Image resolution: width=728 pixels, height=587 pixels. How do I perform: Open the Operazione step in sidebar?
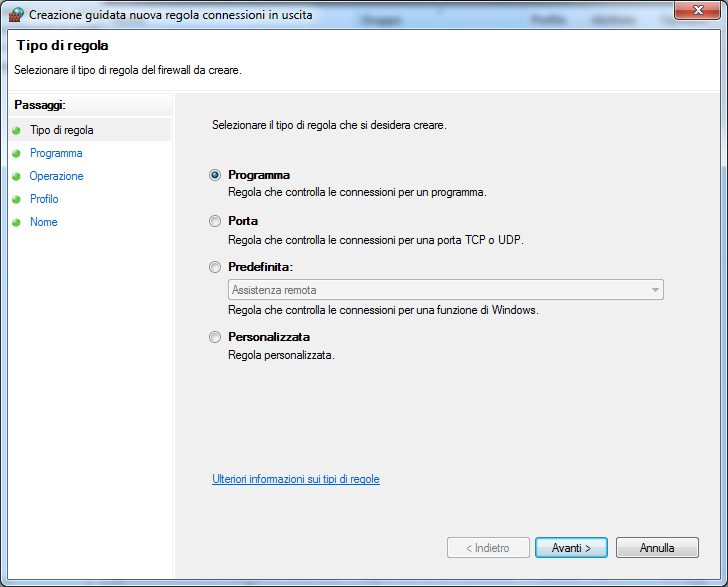57,176
